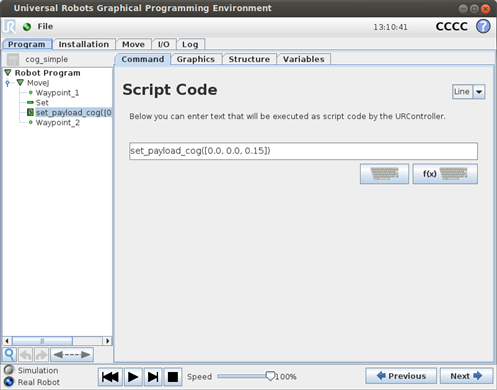The height and width of the screenshot is (390, 497).
Task: Open the Graphics tab
Action: pos(196,59)
